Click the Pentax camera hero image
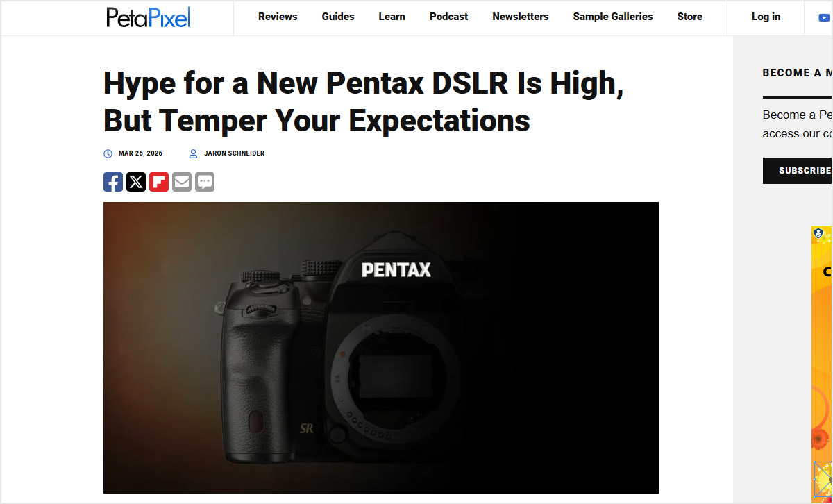This screenshot has height=504, width=833. click(x=381, y=348)
